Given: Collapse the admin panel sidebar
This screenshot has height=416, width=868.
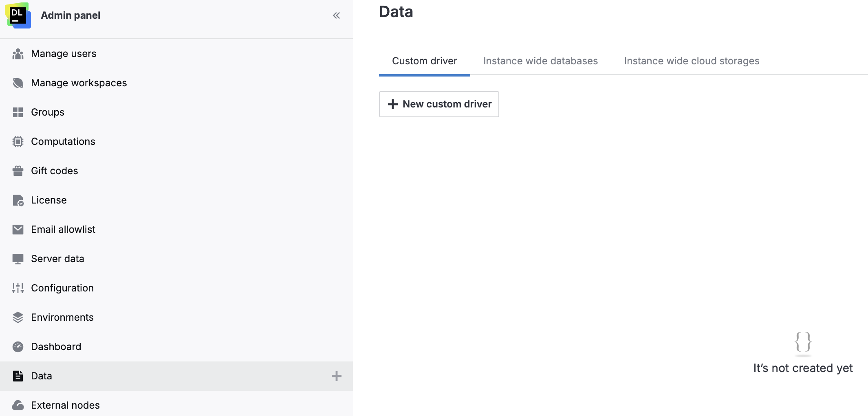Looking at the screenshot, I should (336, 15).
